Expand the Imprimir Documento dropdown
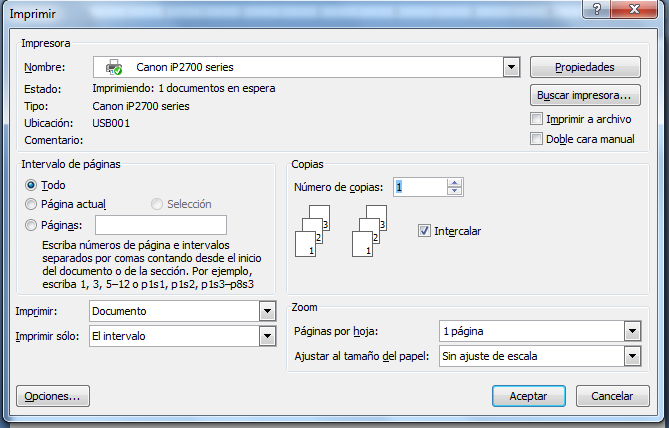This screenshot has width=669, height=428. tap(267, 311)
